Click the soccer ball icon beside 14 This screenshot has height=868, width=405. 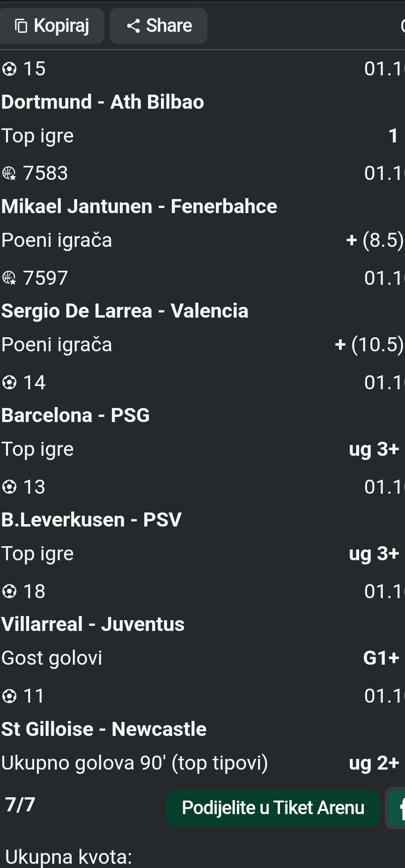click(9, 383)
